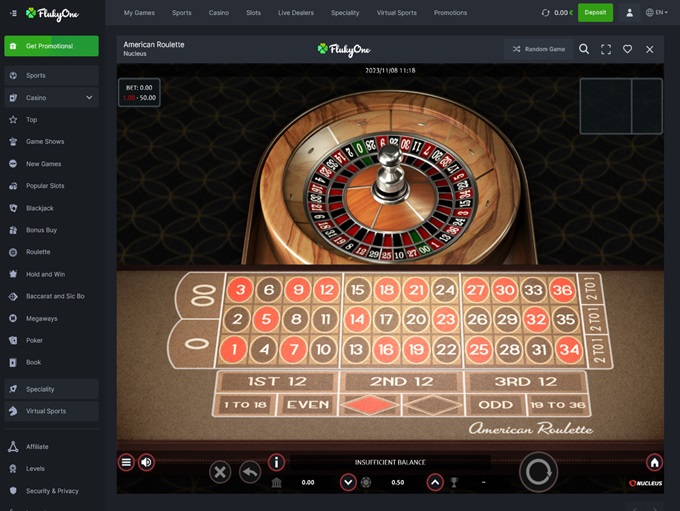Enter fullscreen mode for the game
Viewport: 680px width, 511px height.
point(606,49)
